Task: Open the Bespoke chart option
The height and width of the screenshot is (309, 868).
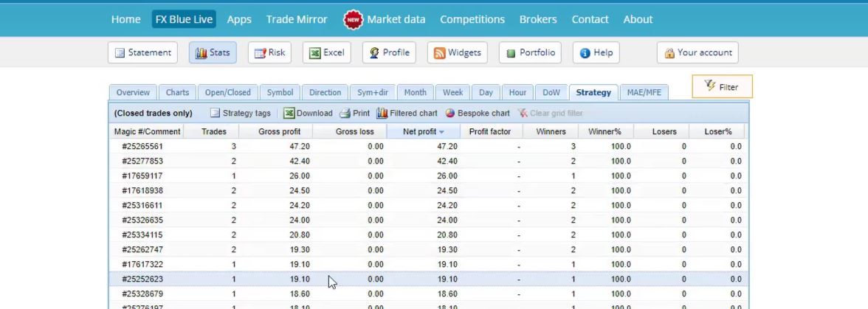Action: [x=478, y=114]
